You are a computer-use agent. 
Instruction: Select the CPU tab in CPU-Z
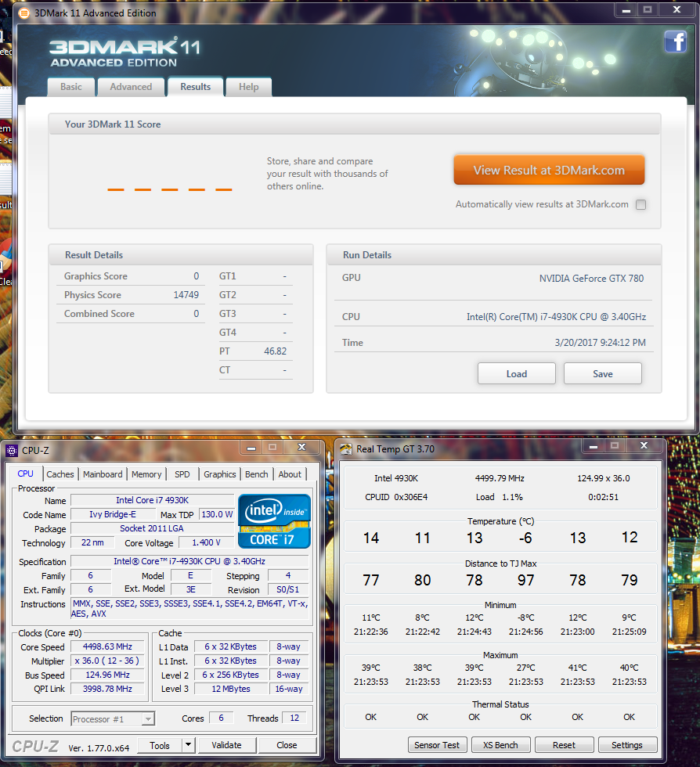(26, 474)
